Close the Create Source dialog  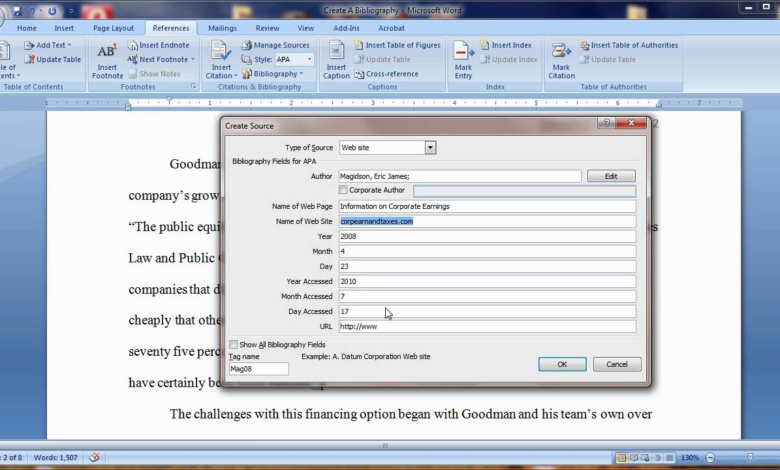point(631,123)
